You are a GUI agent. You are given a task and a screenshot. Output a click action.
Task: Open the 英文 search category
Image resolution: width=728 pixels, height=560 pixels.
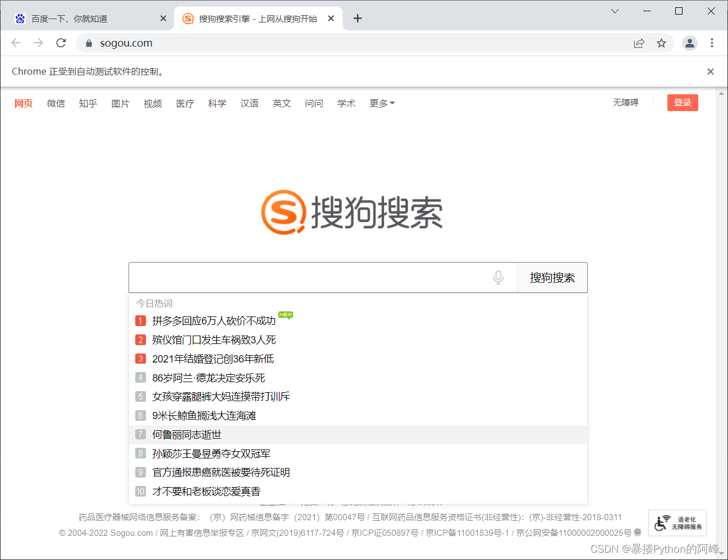[x=282, y=103]
